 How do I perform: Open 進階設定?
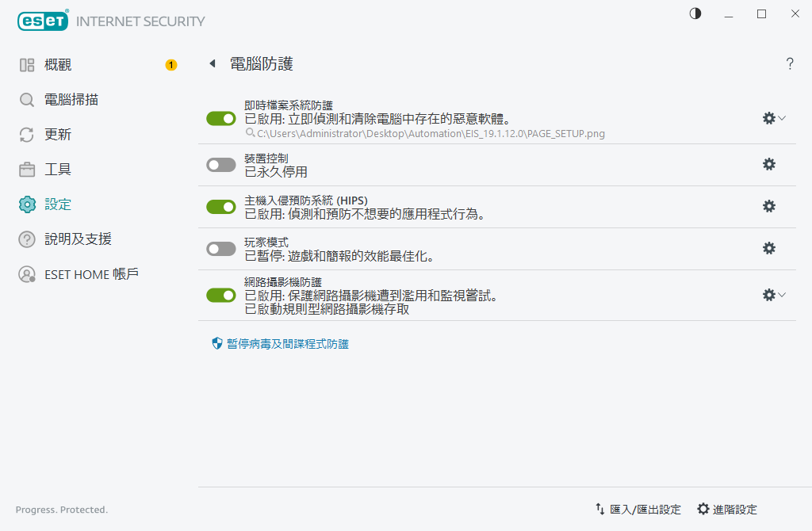coord(734,510)
